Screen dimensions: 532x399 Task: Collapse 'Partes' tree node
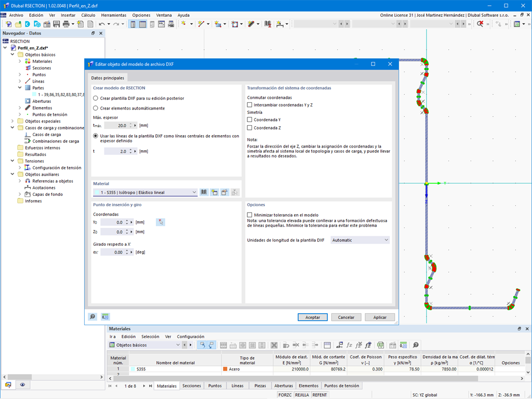pos(20,87)
